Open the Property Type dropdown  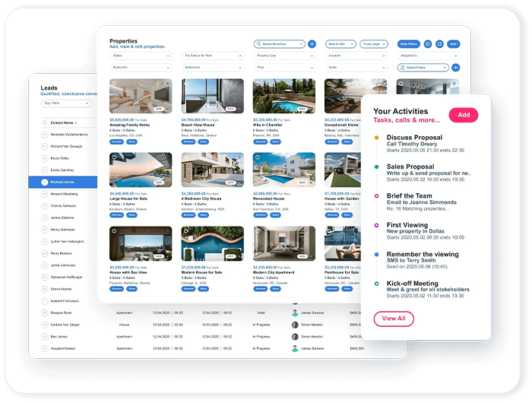click(285, 56)
